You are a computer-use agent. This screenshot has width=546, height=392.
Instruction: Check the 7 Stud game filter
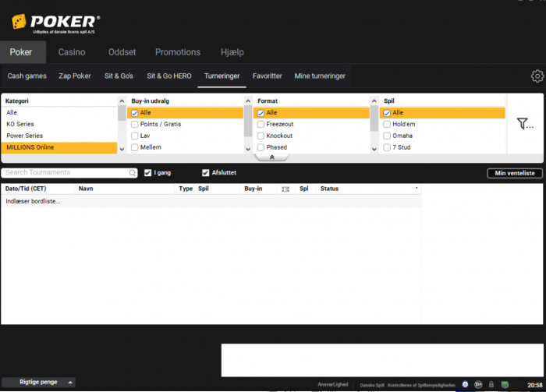tap(387, 147)
